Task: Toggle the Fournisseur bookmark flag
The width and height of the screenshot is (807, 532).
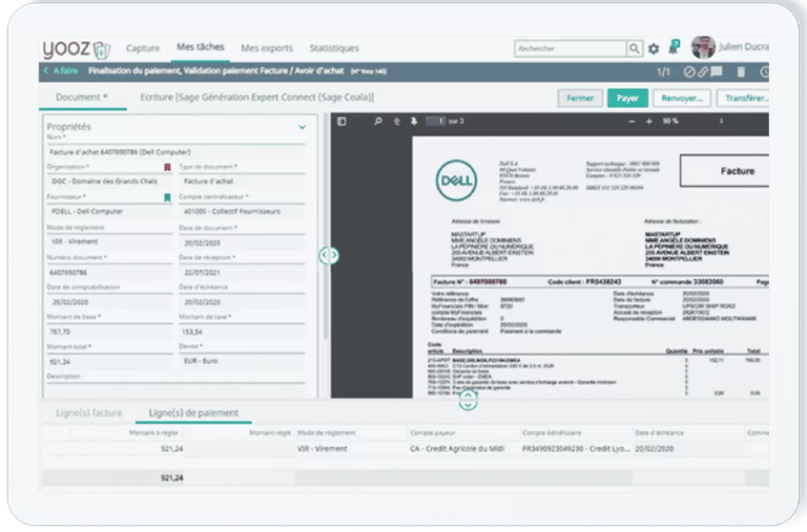Action: pos(167,197)
